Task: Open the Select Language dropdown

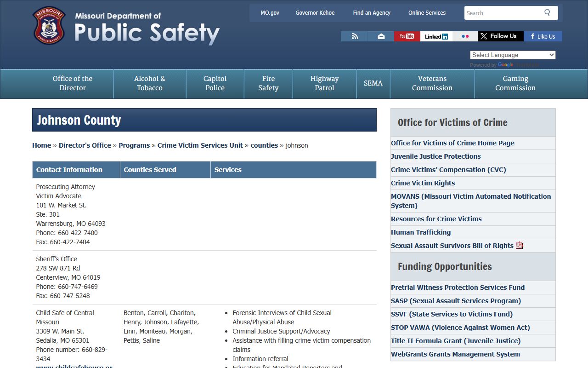Action: pyautogui.click(x=513, y=55)
